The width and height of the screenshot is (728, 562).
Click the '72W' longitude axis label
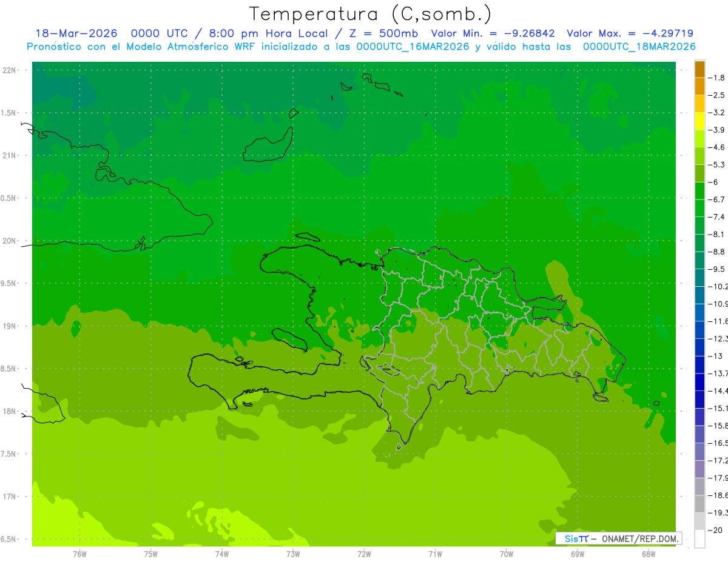pyautogui.click(x=364, y=554)
